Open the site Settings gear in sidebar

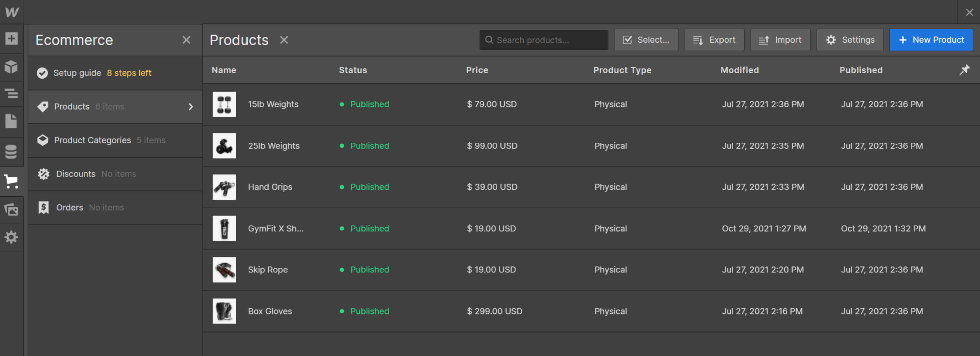tap(12, 237)
